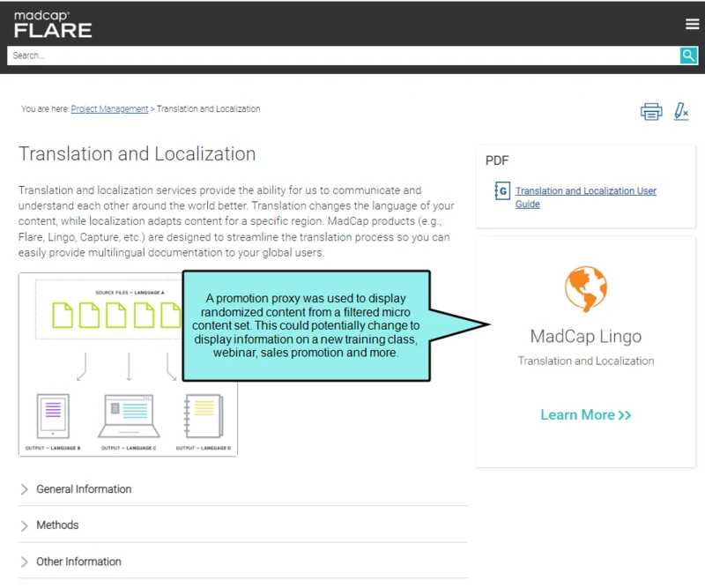The height and width of the screenshot is (588, 705).
Task: Click the Learn More link
Action: click(585, 415)
